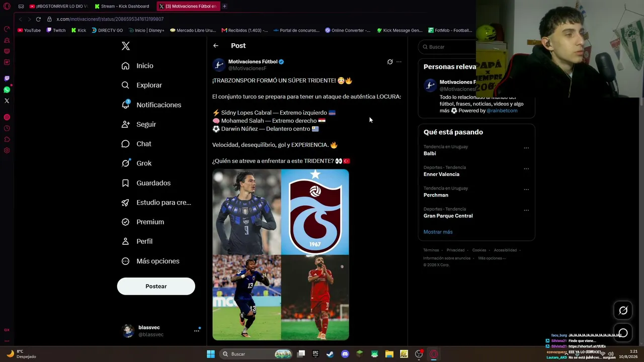Focus the X Buscar search field
Screen dimensions: 644x362
[x=448, y=47]
